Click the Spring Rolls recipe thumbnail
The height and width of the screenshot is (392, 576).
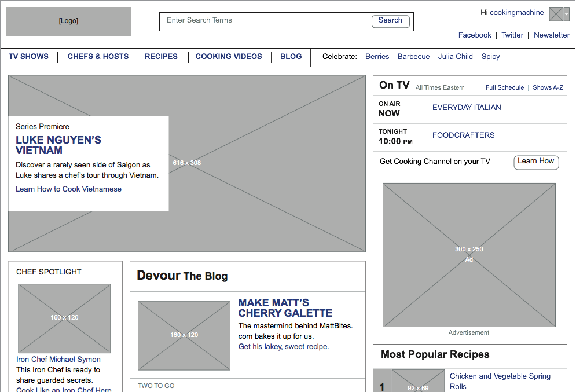point(418,381)
